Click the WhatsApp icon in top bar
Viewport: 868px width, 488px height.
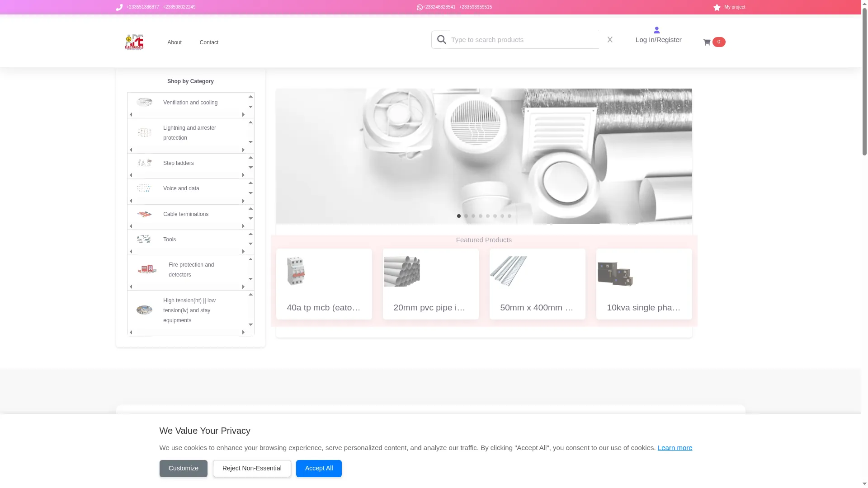coord(420,7)
